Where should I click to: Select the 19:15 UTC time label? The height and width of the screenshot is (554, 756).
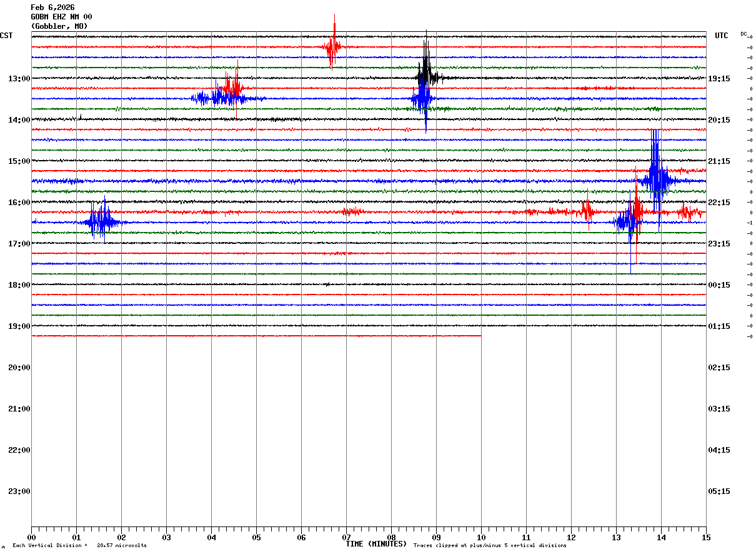(x=719, y=79)
